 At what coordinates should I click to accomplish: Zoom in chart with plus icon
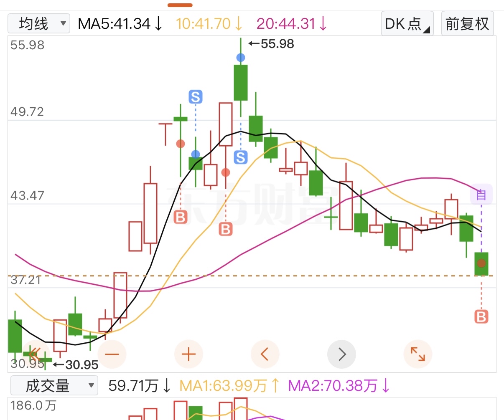pyautogui.click(x=188, y=354)
